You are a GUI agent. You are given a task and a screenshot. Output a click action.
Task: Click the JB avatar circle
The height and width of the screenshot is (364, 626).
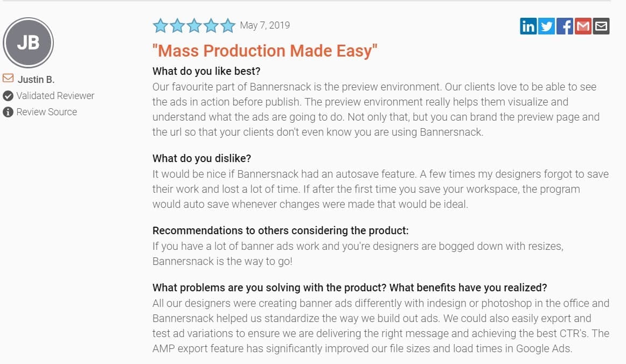tap(28, 43)
